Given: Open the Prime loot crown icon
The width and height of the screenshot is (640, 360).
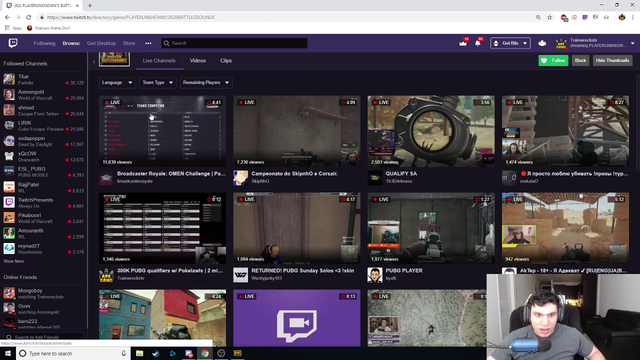Looking at the screenshot, I should coord(463,43).
